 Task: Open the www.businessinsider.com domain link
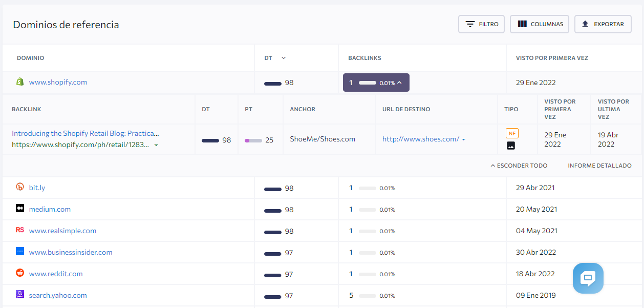pos(71,252)
